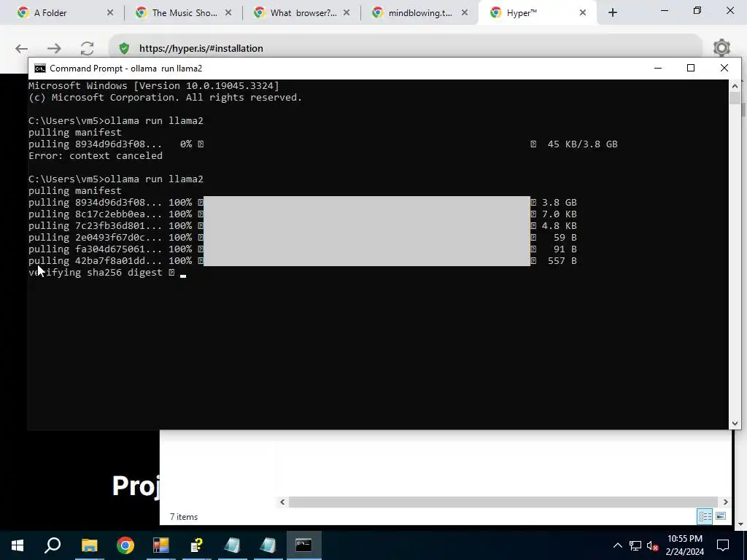Image resolution: width=747 pixels, height=560 pixels.
Task: Minimize the browser window
Action: point(665,10)
